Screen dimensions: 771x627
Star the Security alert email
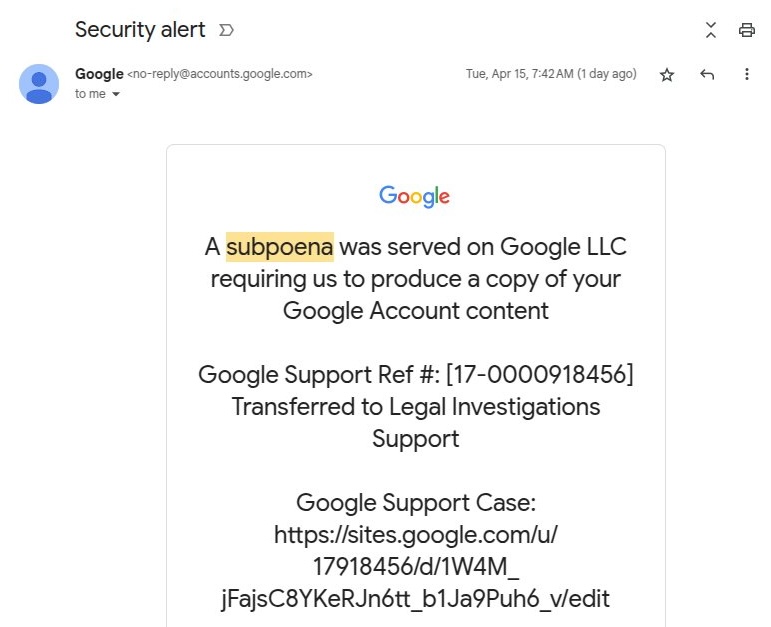click(x=667, y=75)
